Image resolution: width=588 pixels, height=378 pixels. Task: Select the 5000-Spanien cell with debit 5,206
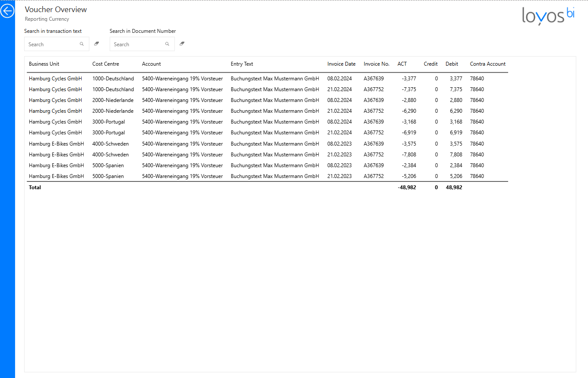click(x=108, y=176)
